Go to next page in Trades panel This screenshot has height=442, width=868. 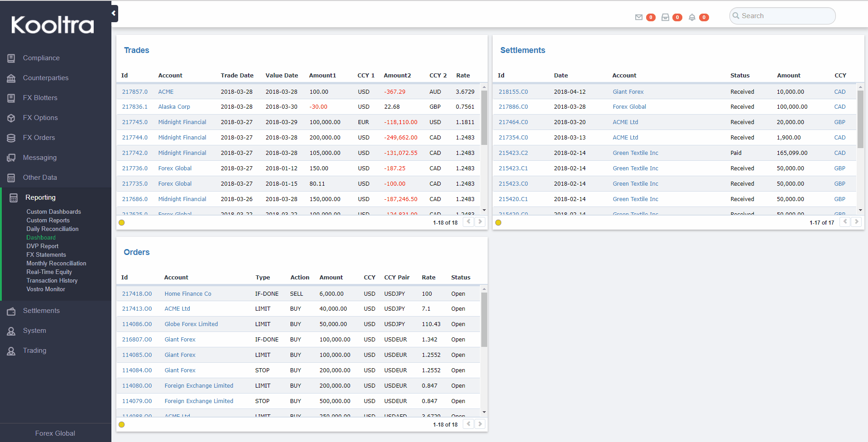pyautogui.click(x=480, y=222)
